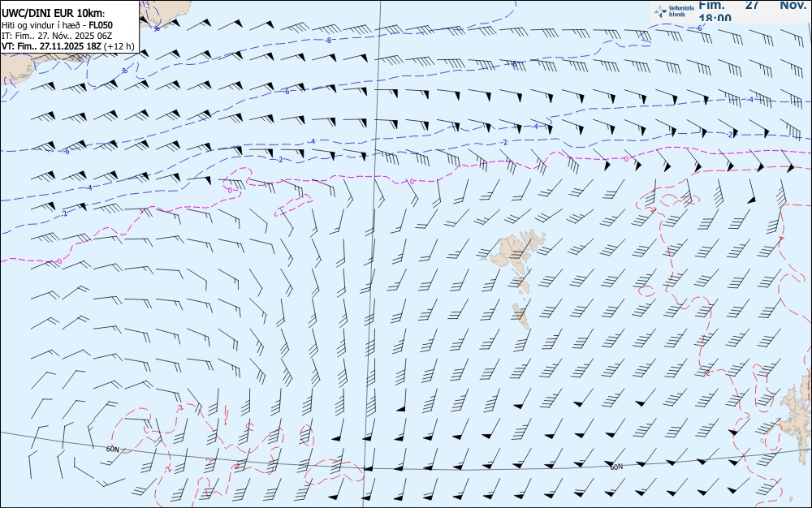Click the 'Fim. 27 Nov.' date header
812x508 pixels.
752,5
